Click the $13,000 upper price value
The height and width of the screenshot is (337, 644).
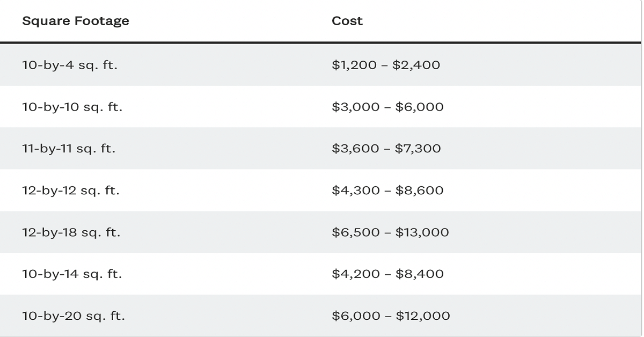(422, 232)
